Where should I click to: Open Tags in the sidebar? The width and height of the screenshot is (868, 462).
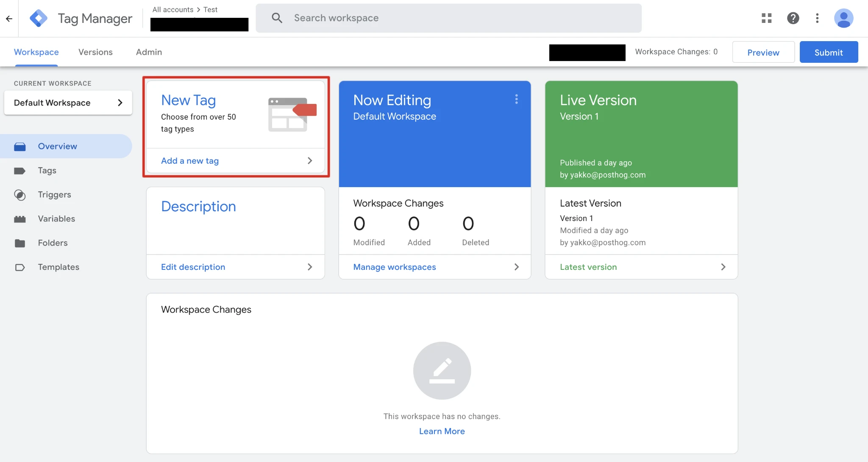[x=47, y=171]
